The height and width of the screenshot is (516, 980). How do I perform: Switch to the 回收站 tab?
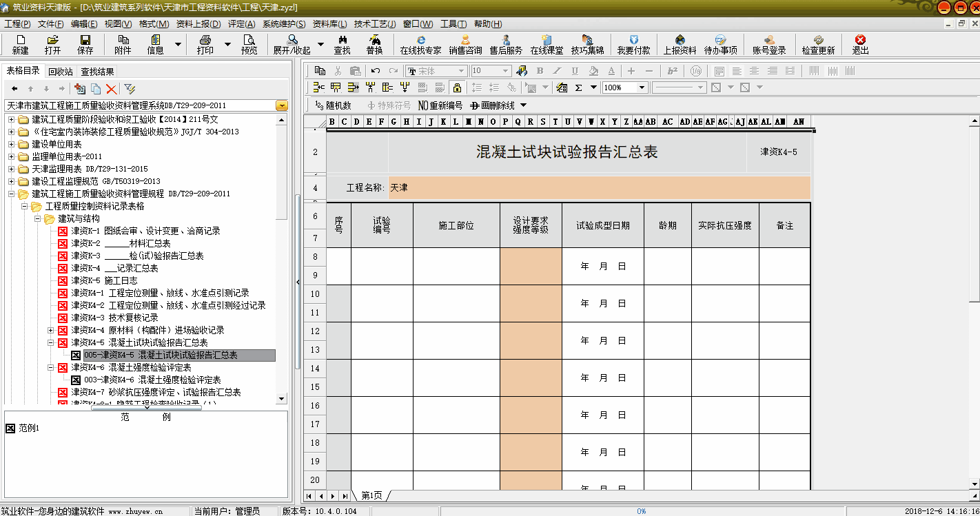coord(60,71)
